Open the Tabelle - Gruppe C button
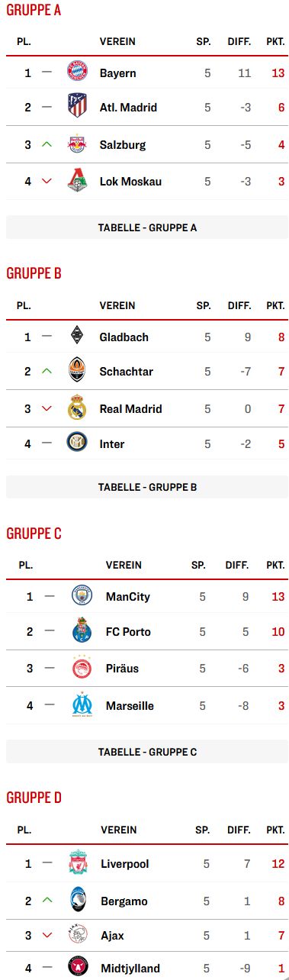Image resolution: width=289 pixels, height=980 pixels. (x=147, y=752)
